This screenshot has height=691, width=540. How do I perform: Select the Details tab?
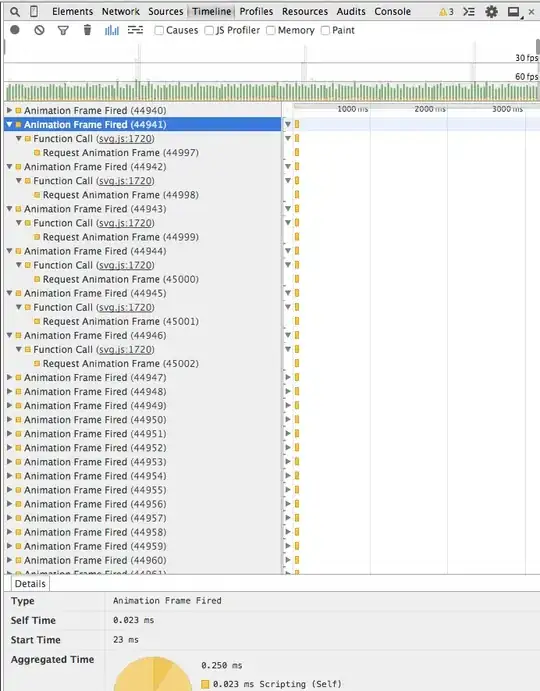(30, 583)
